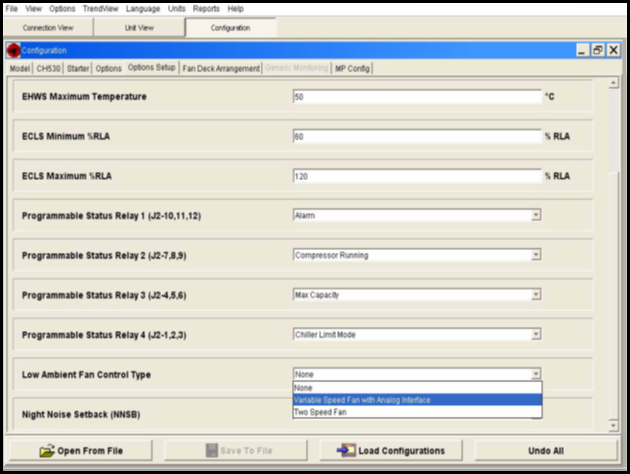The height and width of the screenshot is (474, 630).
Task: Click the scrollbar down arrow
Action: [x=613, y=425]
